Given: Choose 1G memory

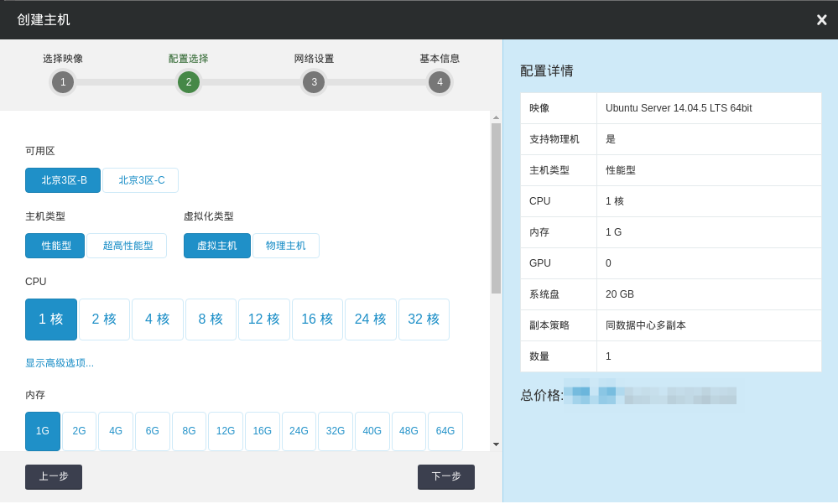Looking at the screenshot, I should pyautogui.click(x=43, y=431).
